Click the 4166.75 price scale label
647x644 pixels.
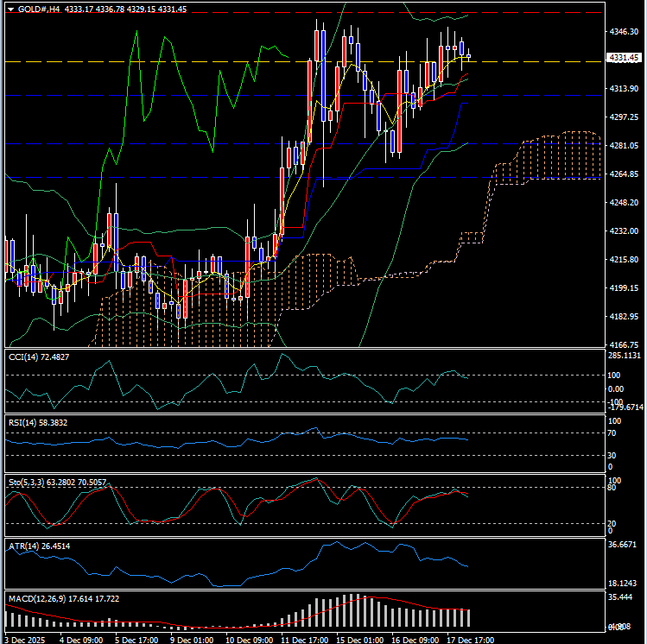[x=623, y=344]
